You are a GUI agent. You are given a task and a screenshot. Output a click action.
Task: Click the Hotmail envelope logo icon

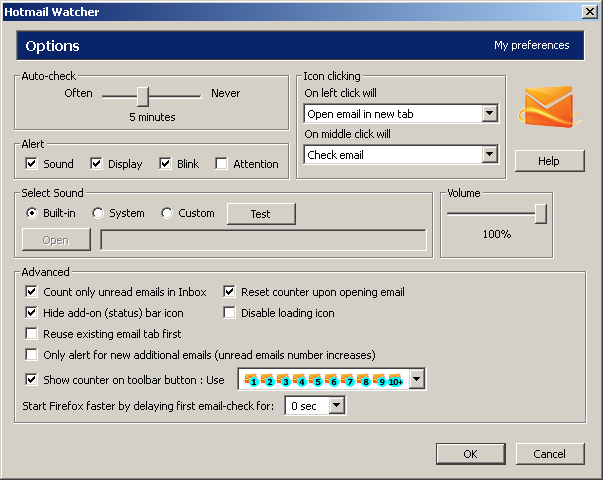[550, 107]
